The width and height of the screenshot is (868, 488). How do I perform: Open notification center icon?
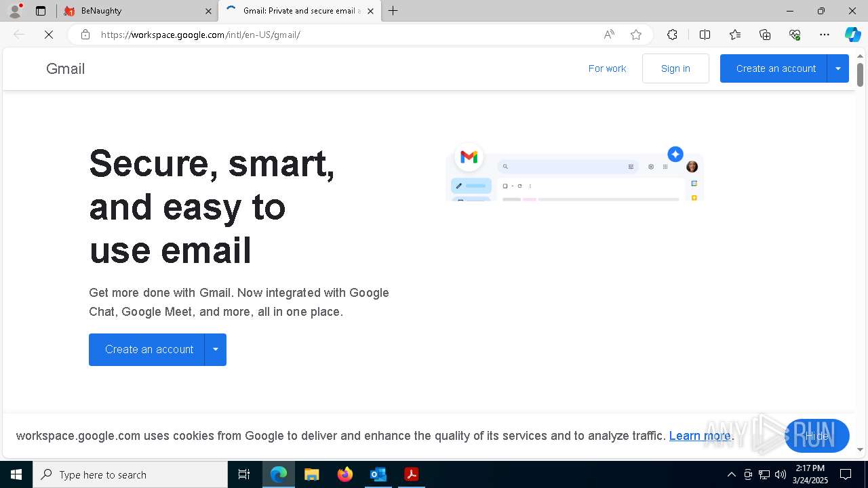(x=846, y=474)
